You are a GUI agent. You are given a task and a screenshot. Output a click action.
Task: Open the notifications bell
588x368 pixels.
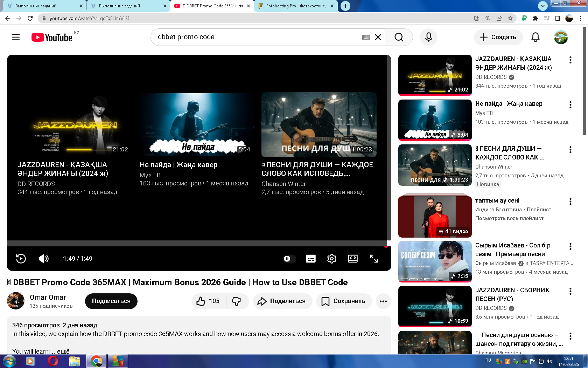click(535, 37)
